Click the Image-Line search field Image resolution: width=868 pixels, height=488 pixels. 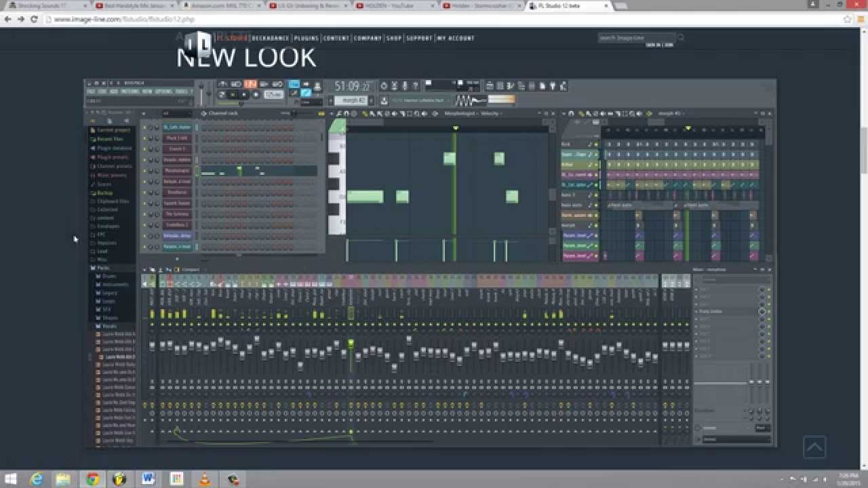[636, 38]
